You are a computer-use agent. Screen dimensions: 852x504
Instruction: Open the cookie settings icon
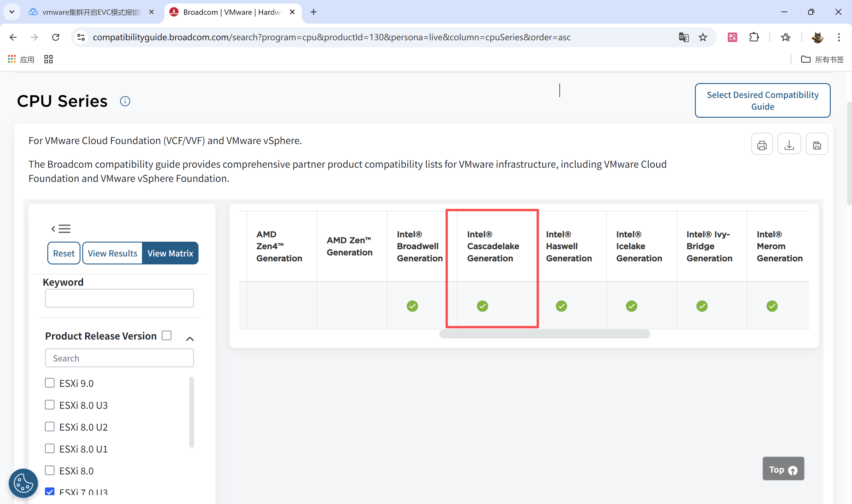[x=23, y=483]
